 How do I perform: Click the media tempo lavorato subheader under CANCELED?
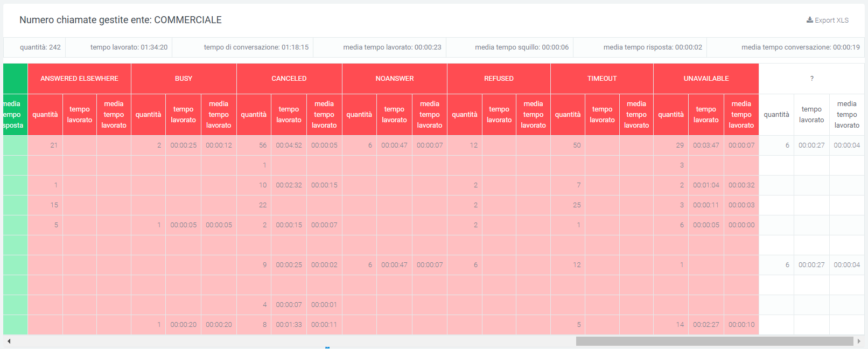click(x=324, y=115)
